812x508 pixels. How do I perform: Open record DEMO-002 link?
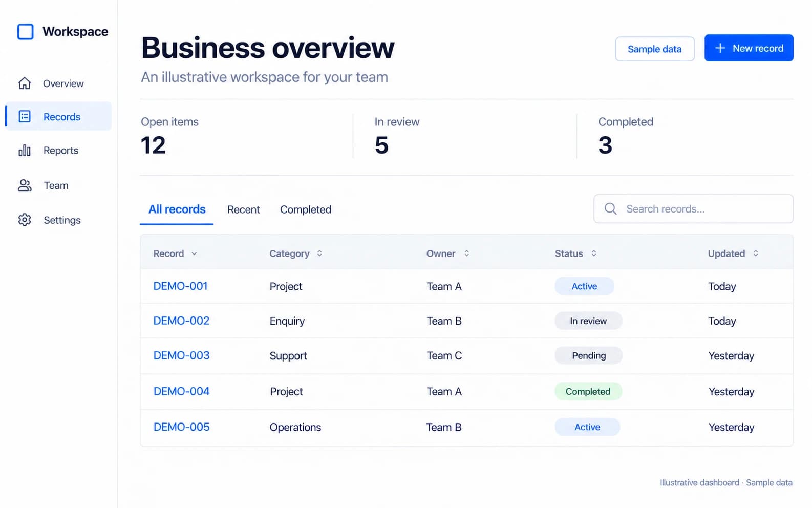click(x=181, y=321)
